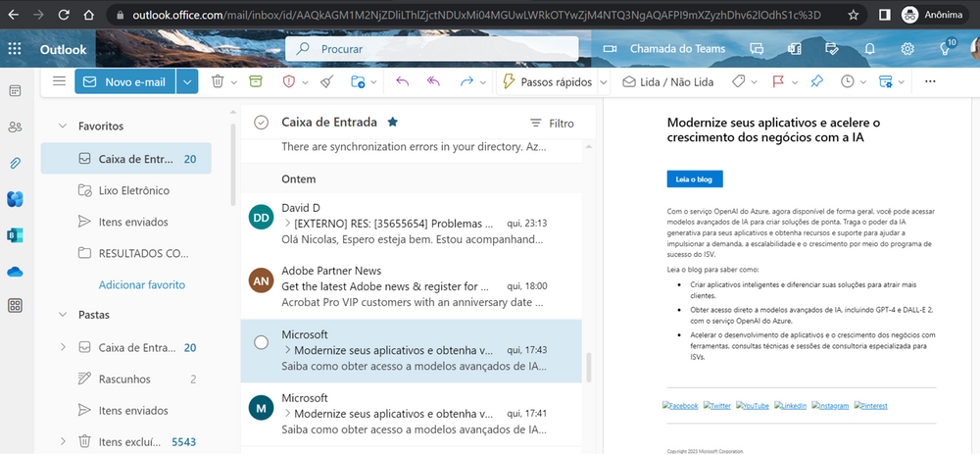The height and width of the screenshot is (455, 980).
Task: Open Rules settings icon in toolbar
Action: 886,81
